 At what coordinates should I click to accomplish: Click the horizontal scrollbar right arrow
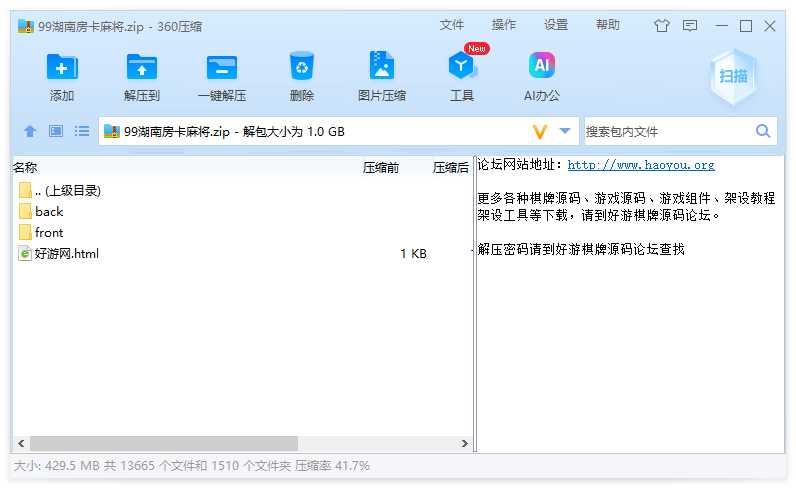click(465, 443)
